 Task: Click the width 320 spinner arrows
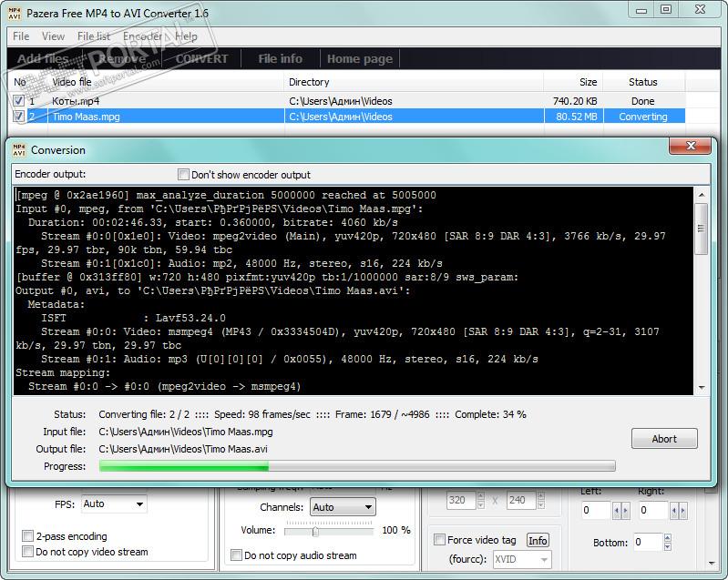click(x=480, y=500)
